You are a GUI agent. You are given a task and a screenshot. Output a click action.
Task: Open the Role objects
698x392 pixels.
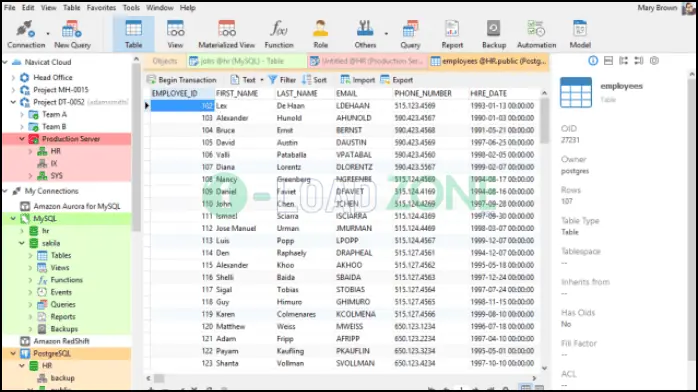click(320, 34)
